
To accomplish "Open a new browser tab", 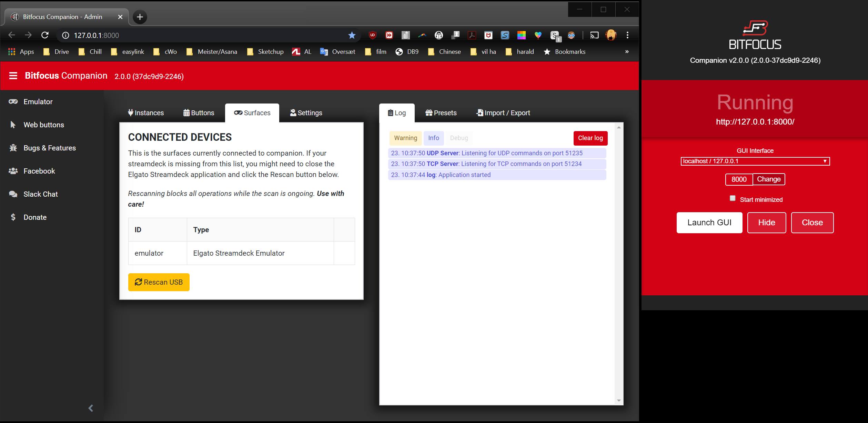I will pyautogui.click(x=140, y=17).
